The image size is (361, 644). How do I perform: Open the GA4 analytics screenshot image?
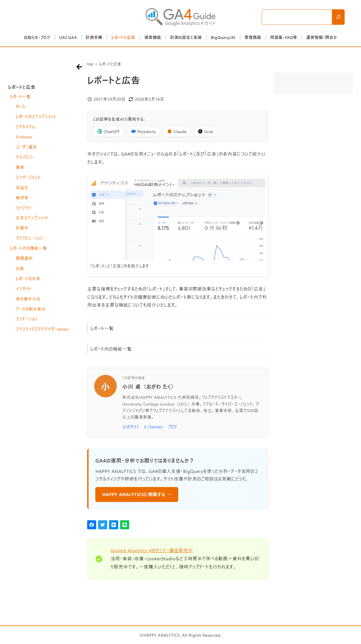point(178,218)
